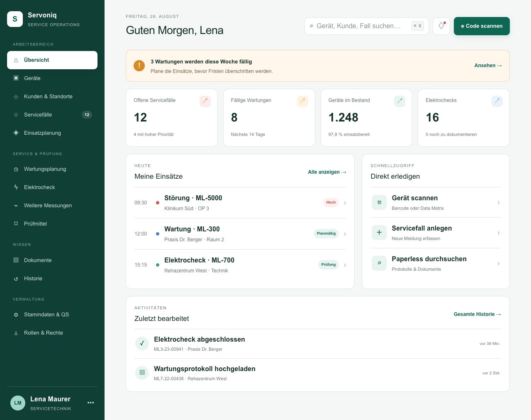Click the Code scannen button
The height and width of the screenshot is (420, 531).
coord(482,26)
